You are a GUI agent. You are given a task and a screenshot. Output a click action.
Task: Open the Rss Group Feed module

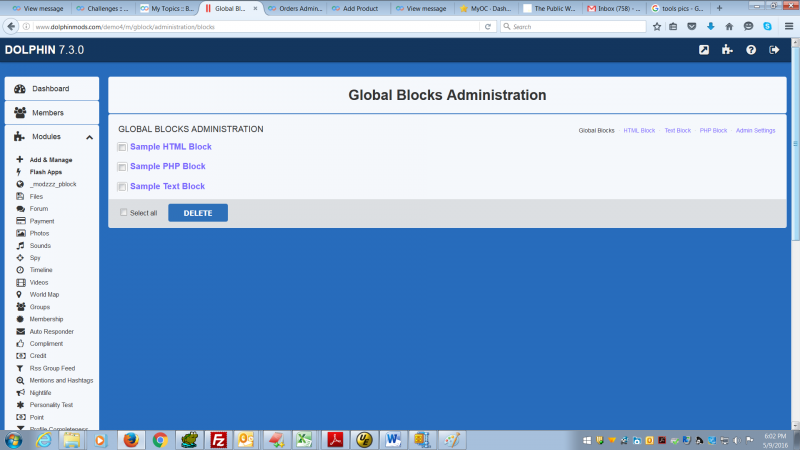point(52,368)
